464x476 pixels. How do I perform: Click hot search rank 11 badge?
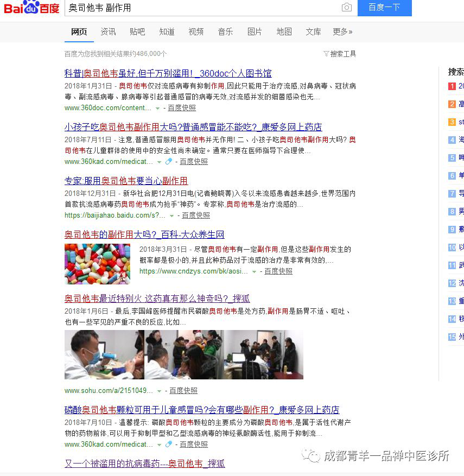point(452,265)
